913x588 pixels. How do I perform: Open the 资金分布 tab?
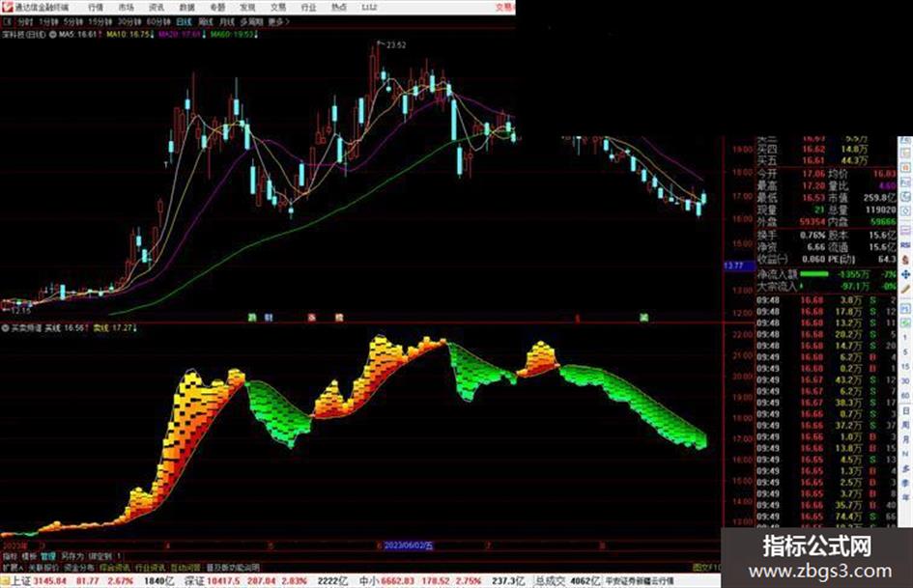click(x=79, y=567)
